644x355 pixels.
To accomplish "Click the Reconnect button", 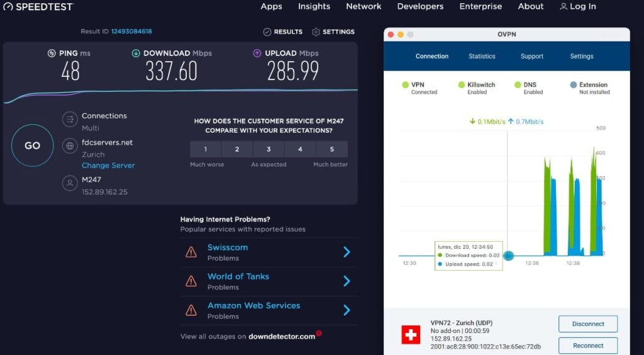I will (588, 346).
